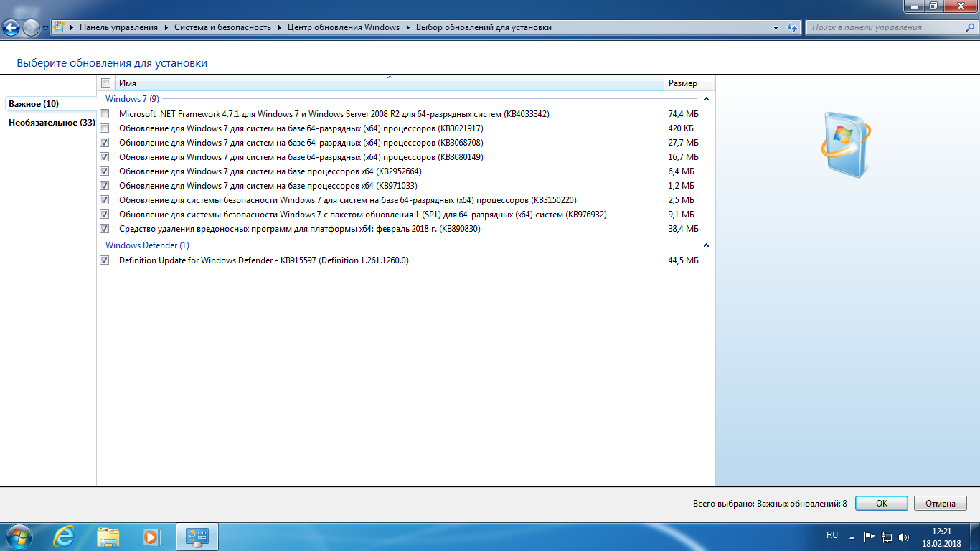Open Windows Media Player from taskbar
Screen dimensions: 980x551
[151, 537]
